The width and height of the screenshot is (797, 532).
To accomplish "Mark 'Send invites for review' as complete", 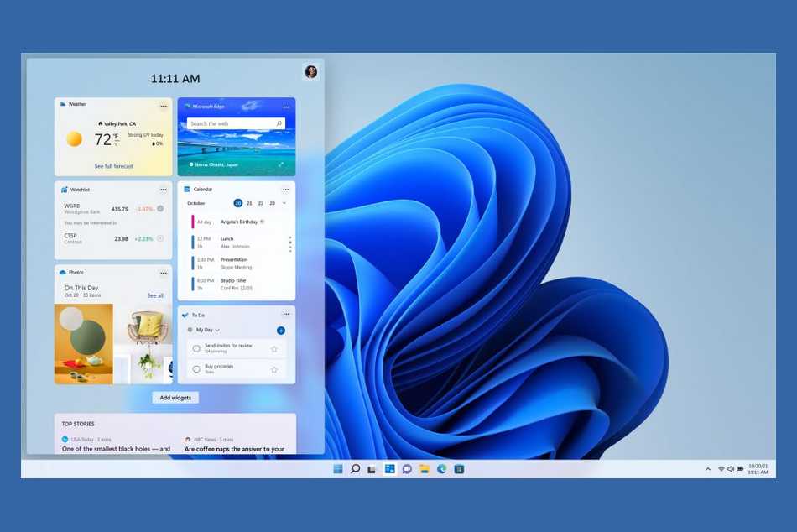I will 196,348.
